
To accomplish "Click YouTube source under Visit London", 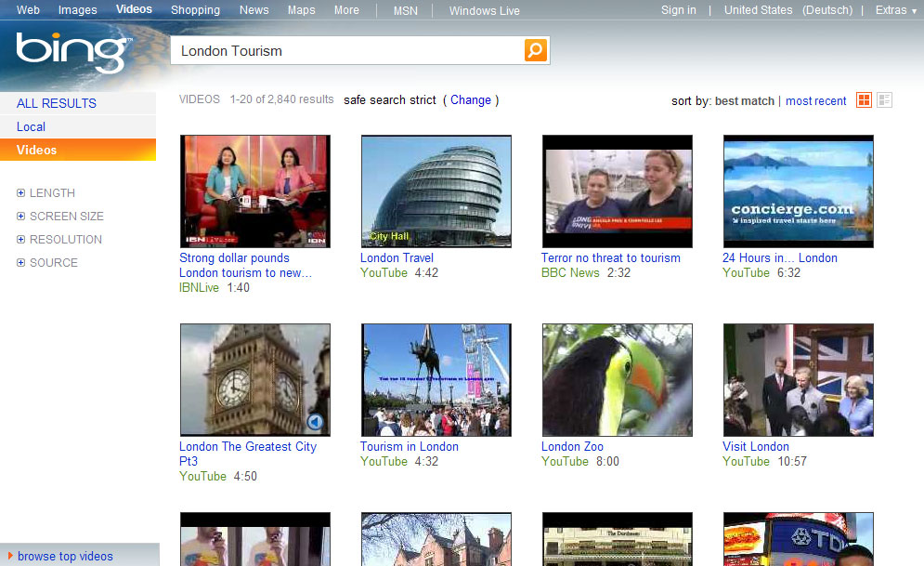I will (746, 461).
